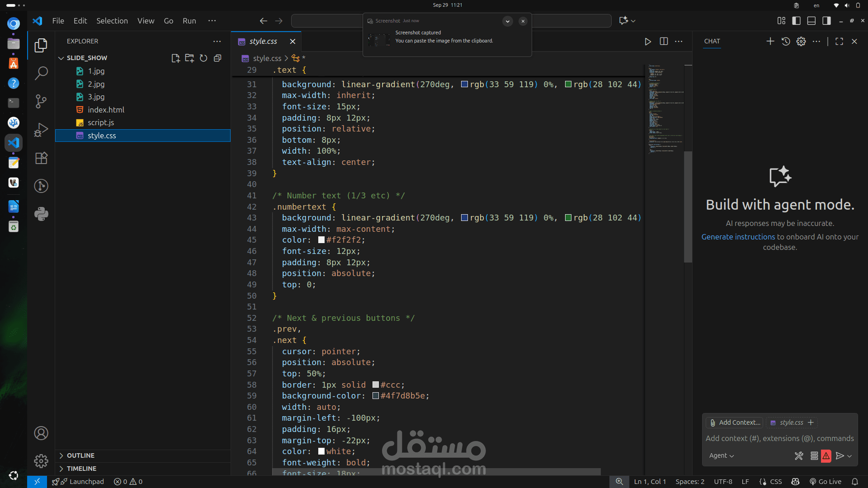Open the Search view in activity bar
868x488 pixels.
(x=41, y=73)
